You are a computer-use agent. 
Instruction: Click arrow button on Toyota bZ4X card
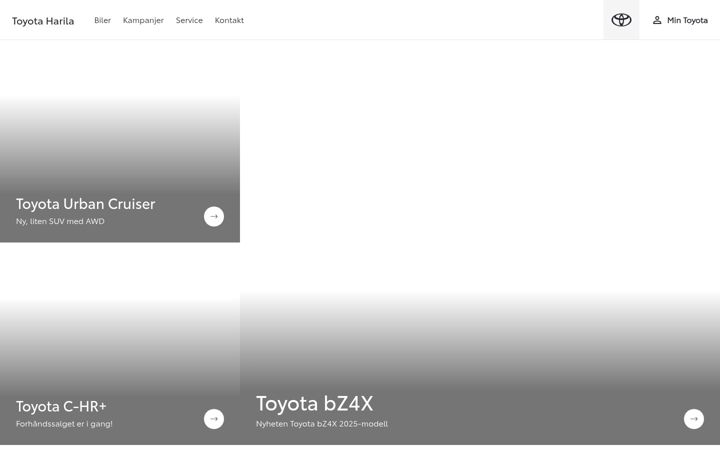[693, 419]
